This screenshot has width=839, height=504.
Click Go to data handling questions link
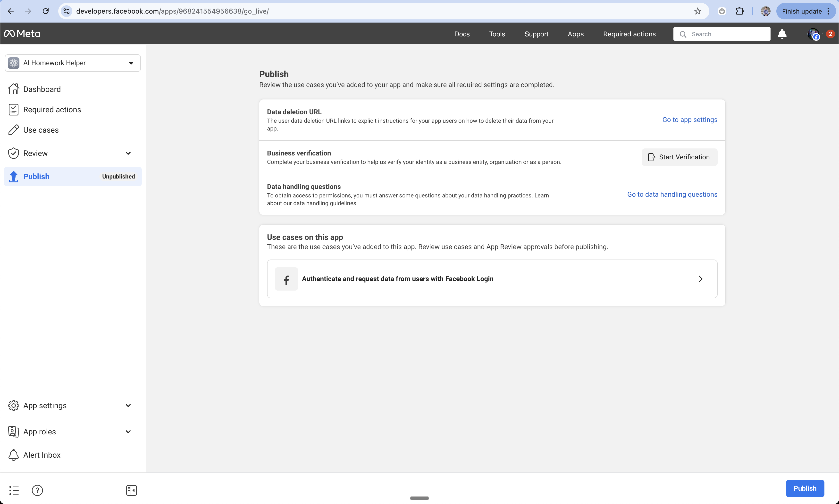point(672,194)
